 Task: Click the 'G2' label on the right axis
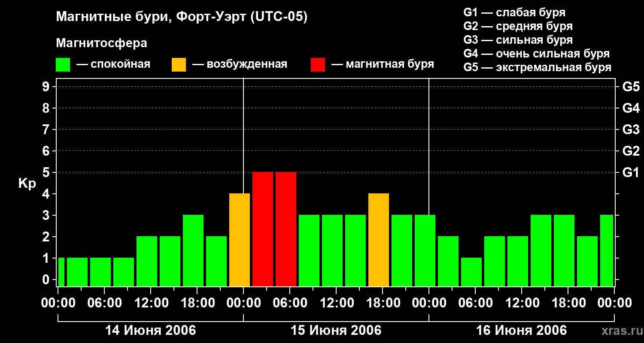pyautogui.click(x=631, y=151)
